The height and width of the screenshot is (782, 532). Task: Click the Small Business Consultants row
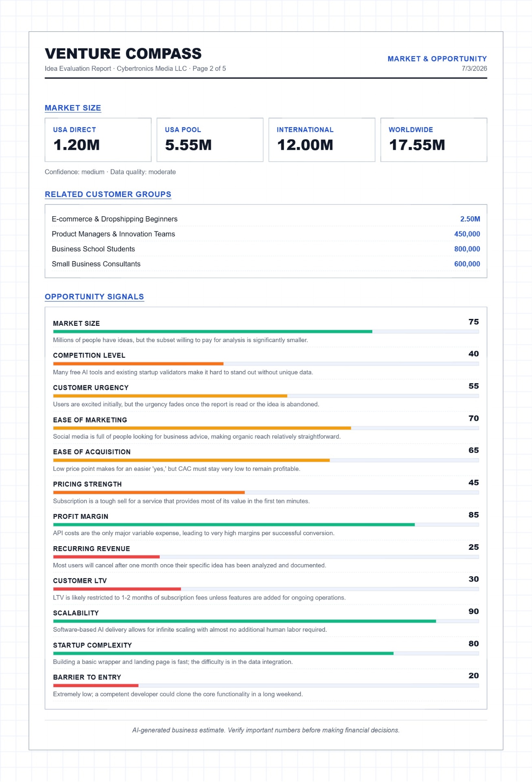click(266, 264)
